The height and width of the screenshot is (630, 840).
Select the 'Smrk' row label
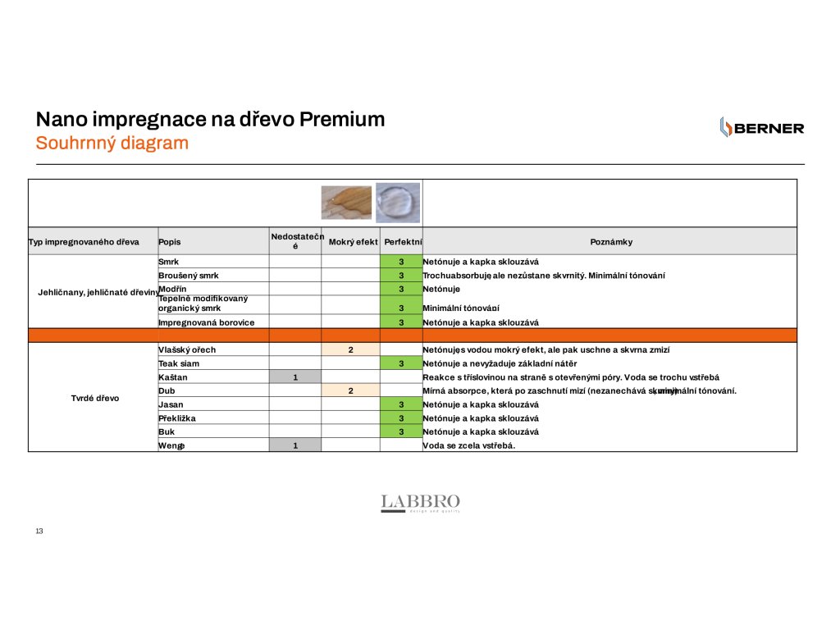coord(214,262)
